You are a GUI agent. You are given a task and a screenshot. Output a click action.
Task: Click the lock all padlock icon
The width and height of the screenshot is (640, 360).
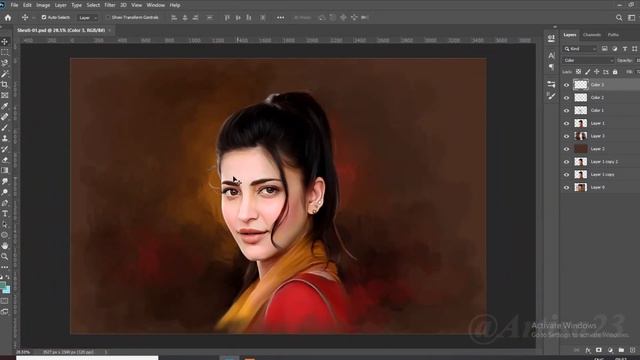pyautogui.click(x=615, y=72)
